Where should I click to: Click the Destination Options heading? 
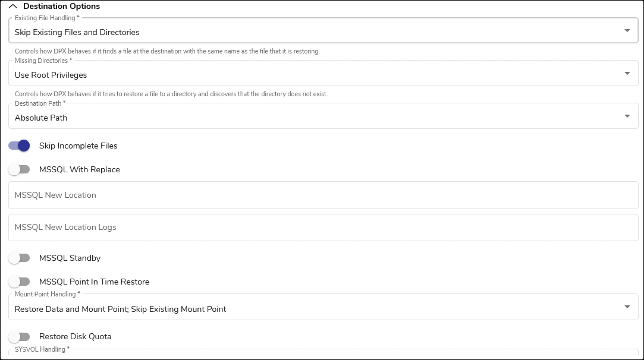click(x=61, y=7)
